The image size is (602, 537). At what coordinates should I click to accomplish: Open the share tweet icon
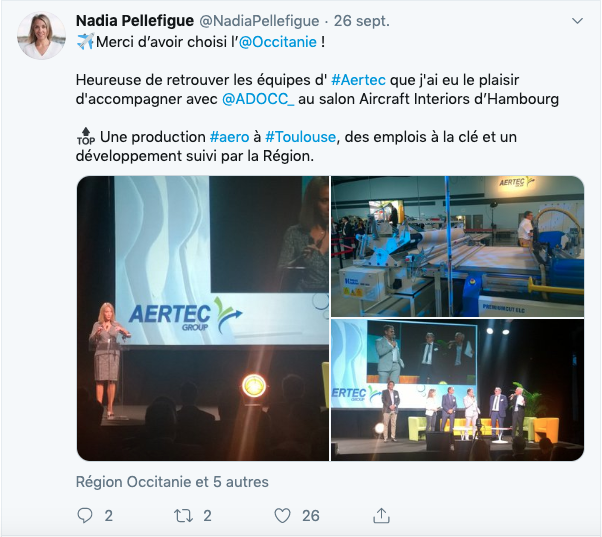point(381,516)
